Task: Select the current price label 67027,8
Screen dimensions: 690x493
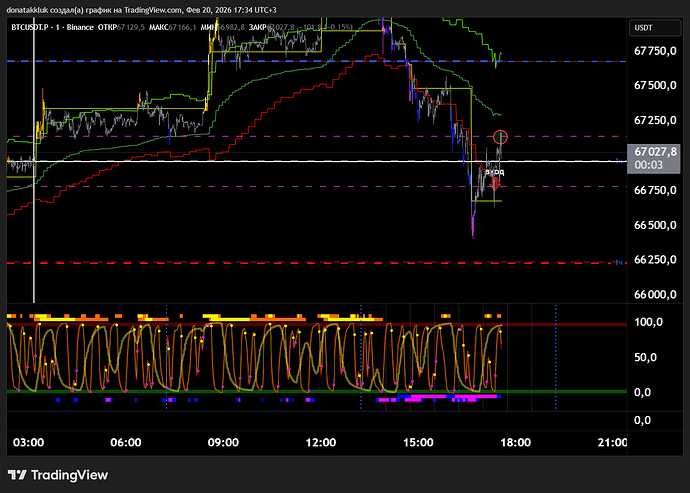Action: coord(657,152)
